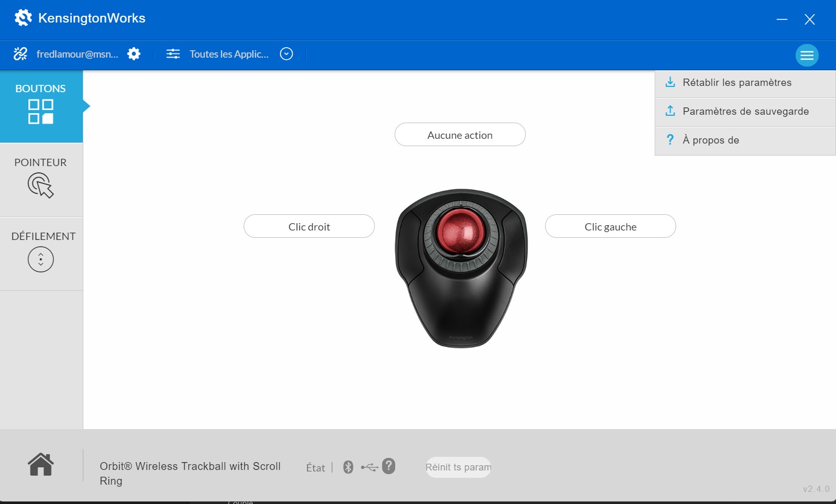
Task: Click the download icon beside Rétablir les paramètres
Action: tap(670, 82)
